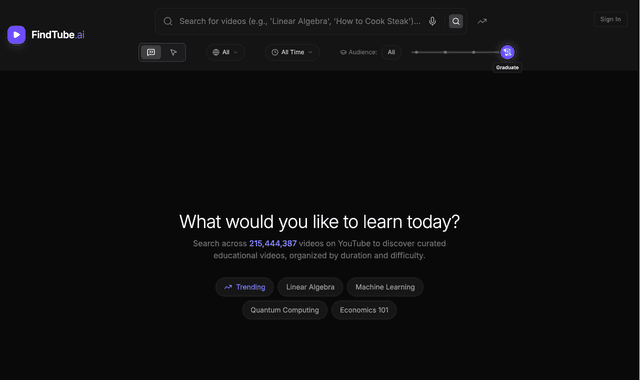Click the FindTube.ai brand name text

point(58,35)
